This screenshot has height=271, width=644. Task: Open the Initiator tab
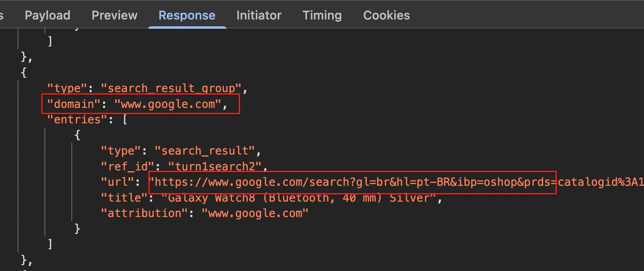(259, 15)
